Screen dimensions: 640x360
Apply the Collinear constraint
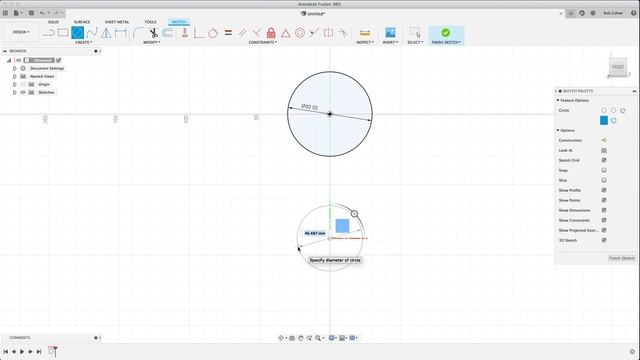(x=314, y=33)
